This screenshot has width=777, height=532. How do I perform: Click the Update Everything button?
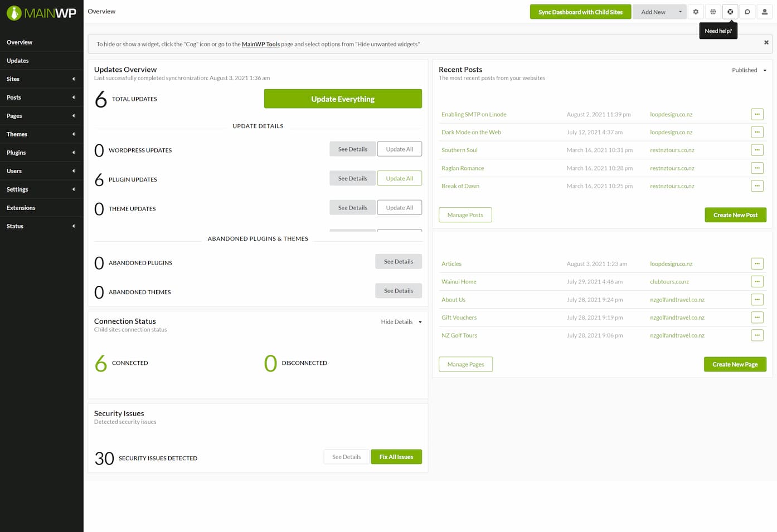click(343, 99)
